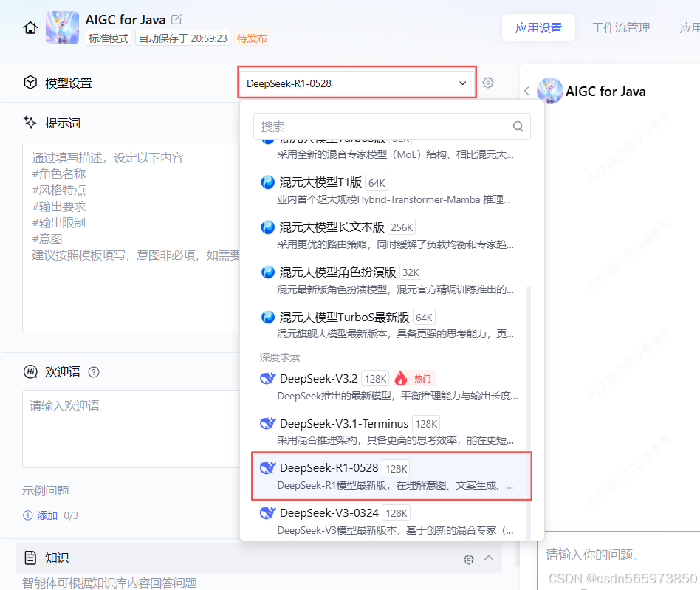Click the 待发布 status badge

click(x=251, y=38)
